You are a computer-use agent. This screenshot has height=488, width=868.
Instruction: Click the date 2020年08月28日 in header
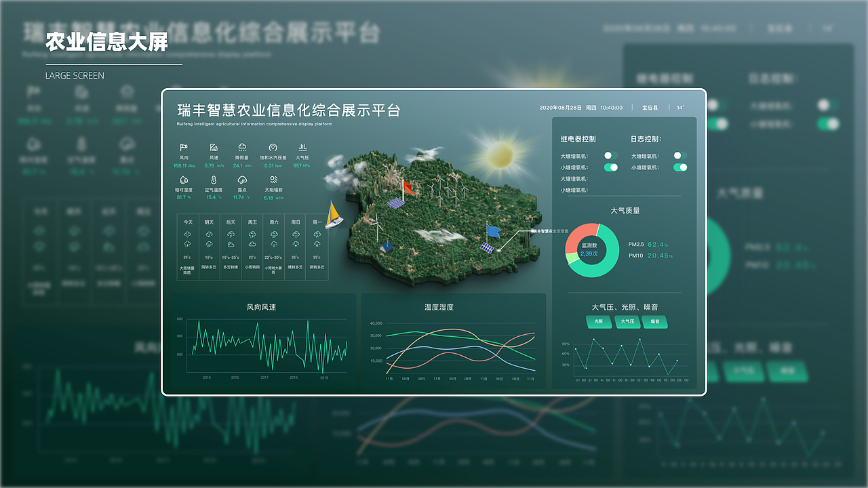click(561, 108)
